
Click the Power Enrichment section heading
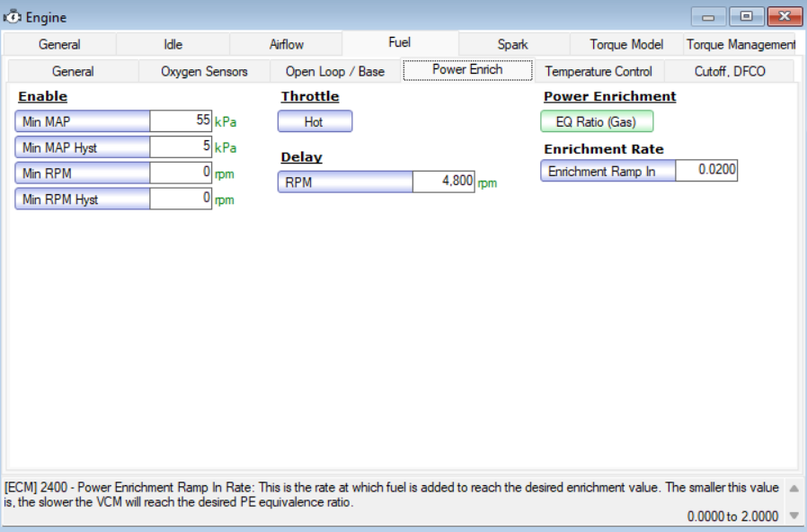click(610, 97)
